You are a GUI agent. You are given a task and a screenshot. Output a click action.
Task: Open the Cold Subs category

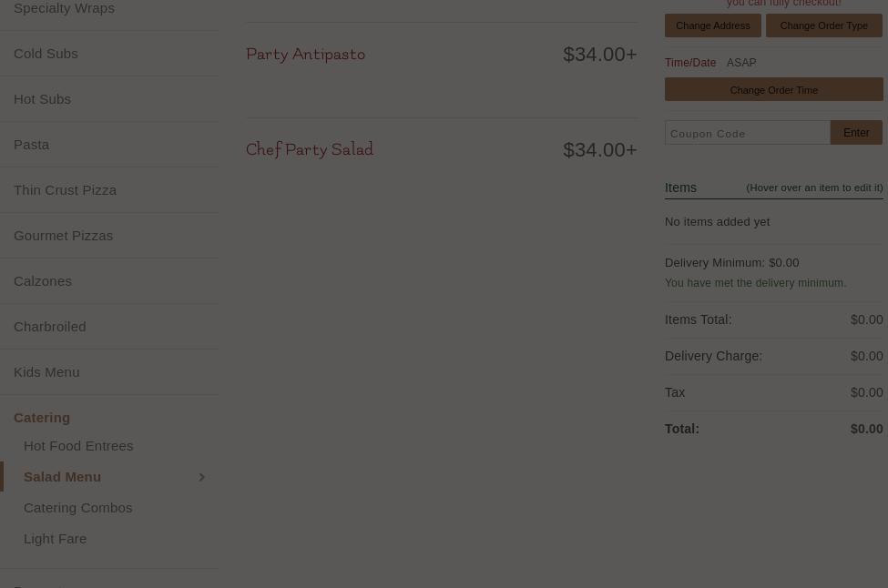tap(46, 54)
